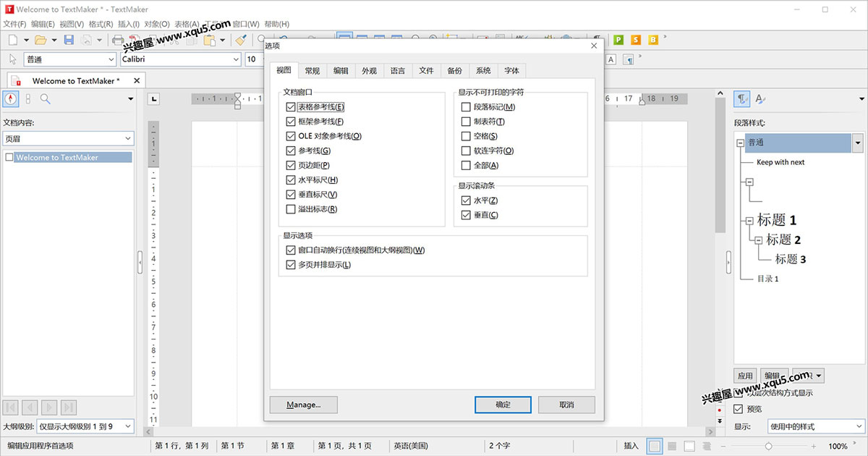Click the magnifier search icon in left sidebar

45,99
